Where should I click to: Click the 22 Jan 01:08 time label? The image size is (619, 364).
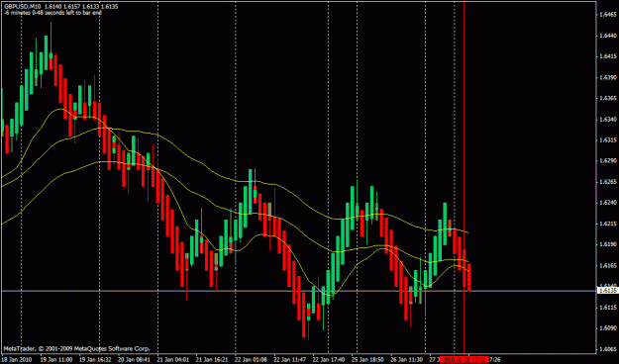click(252, 360)
